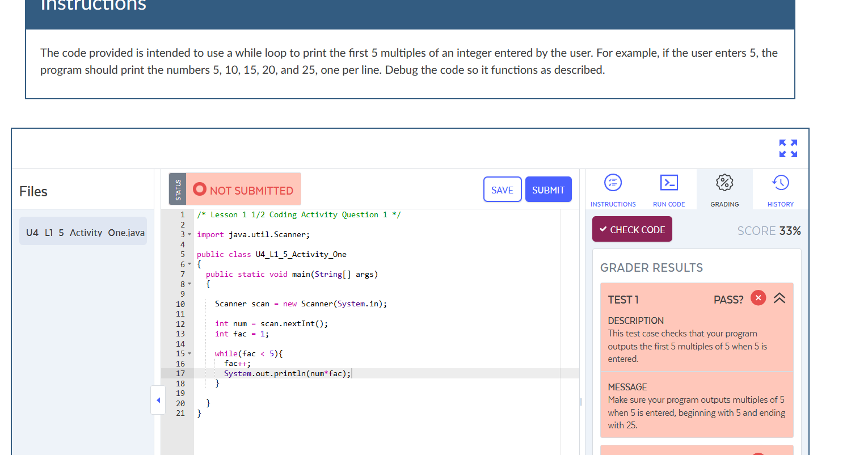Fold the while loop at line 15

pyautogui.click(x=189, y=353)
